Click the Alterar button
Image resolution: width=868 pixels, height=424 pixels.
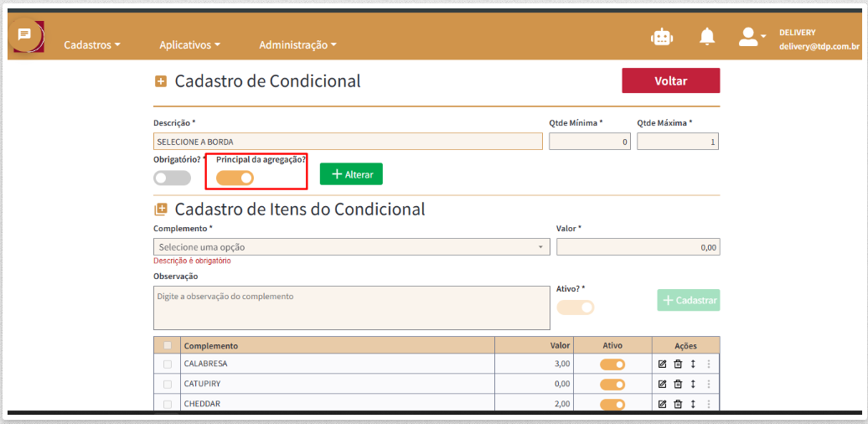(351, 174)
